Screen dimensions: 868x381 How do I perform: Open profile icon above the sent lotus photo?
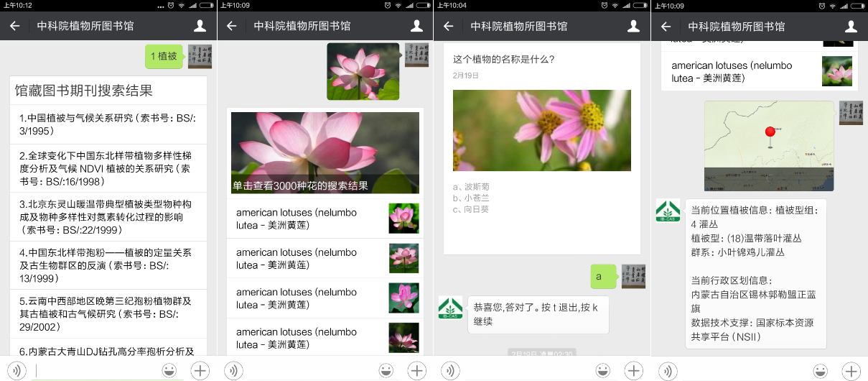[416, 27]
